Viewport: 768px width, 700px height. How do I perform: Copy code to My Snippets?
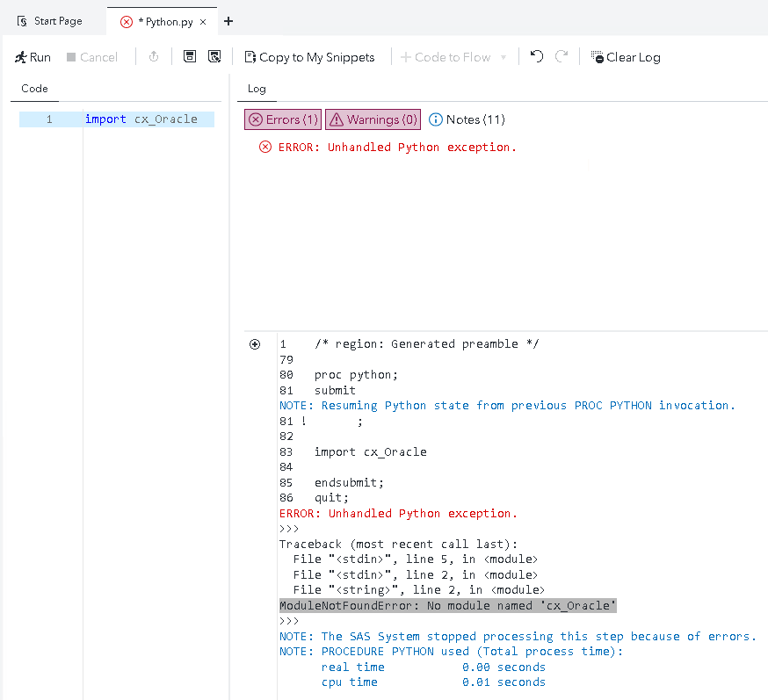pos(309,57)
